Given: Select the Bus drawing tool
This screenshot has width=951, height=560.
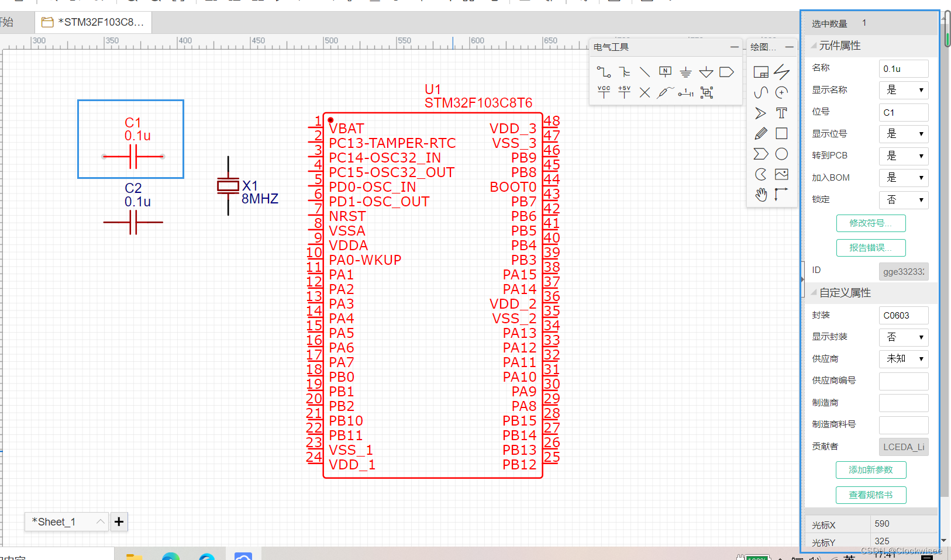Looking at the screenshot, I should [x=625, y=72].
